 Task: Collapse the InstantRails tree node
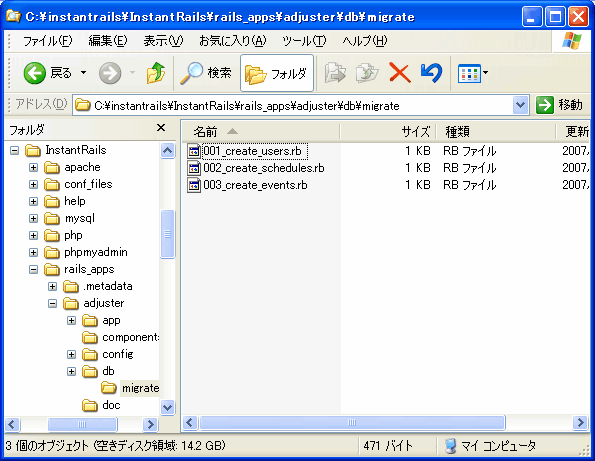pos(14,151)
